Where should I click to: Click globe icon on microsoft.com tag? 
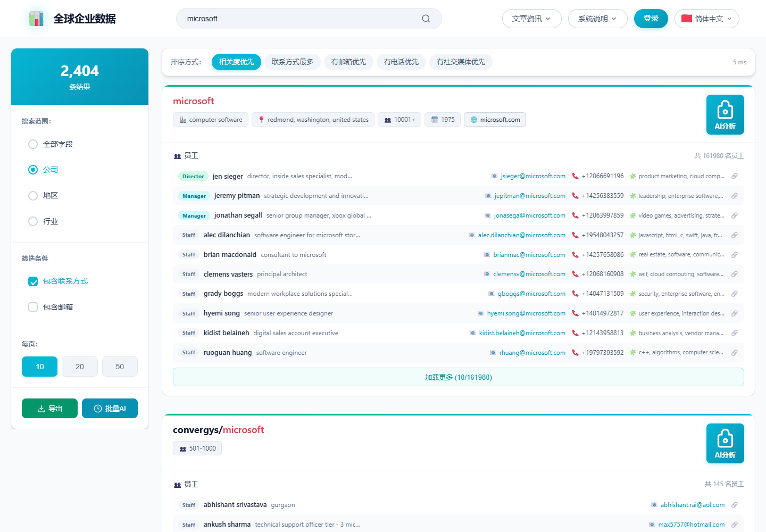point(474,120)
